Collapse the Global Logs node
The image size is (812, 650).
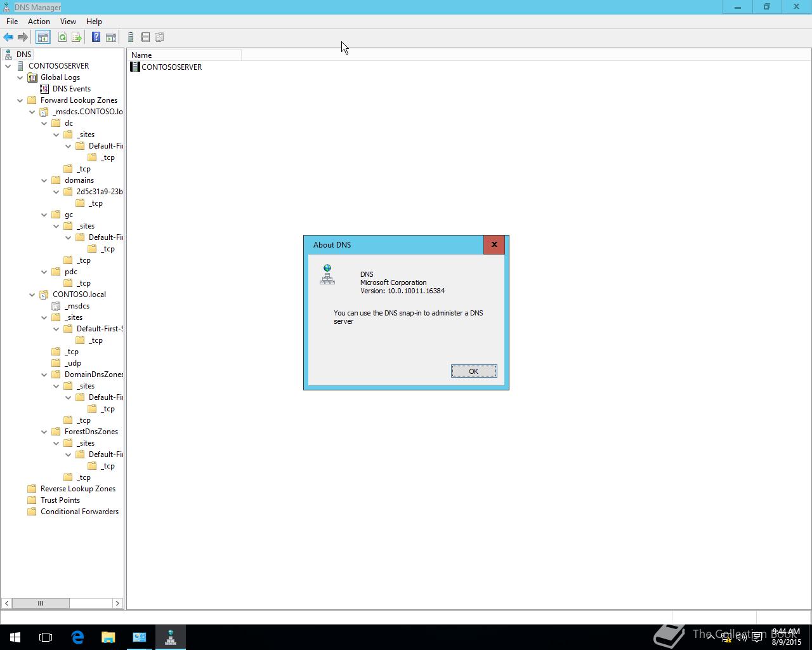point(20,77)
